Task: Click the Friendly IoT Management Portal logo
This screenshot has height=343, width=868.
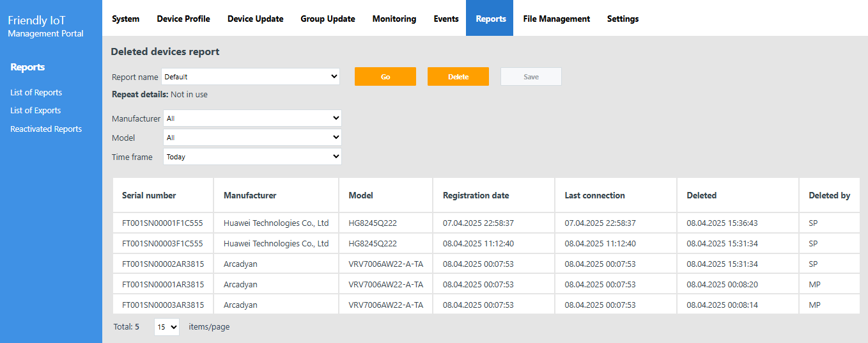Action: tap(45, 27)
